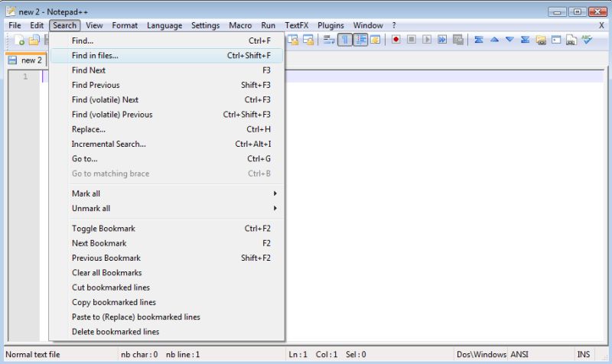Image resolution: width=612 pixels, height=364 pixels.
Task: Click the Open file folder icon
Action: (34, 40)
